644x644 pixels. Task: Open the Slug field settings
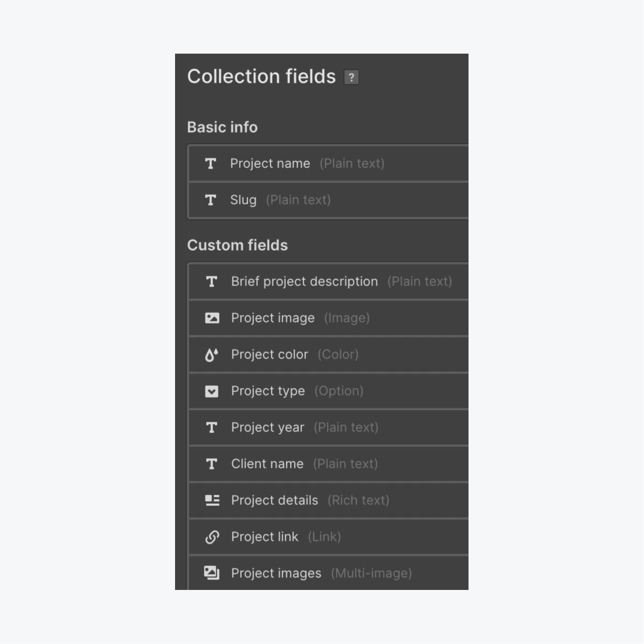[x=244, y=200]
